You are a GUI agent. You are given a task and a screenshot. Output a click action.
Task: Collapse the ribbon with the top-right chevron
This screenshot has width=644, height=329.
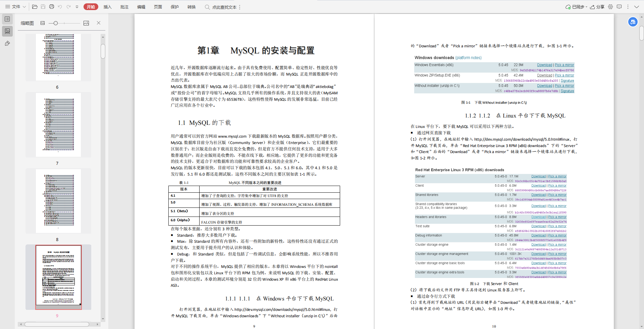[636, 7]
